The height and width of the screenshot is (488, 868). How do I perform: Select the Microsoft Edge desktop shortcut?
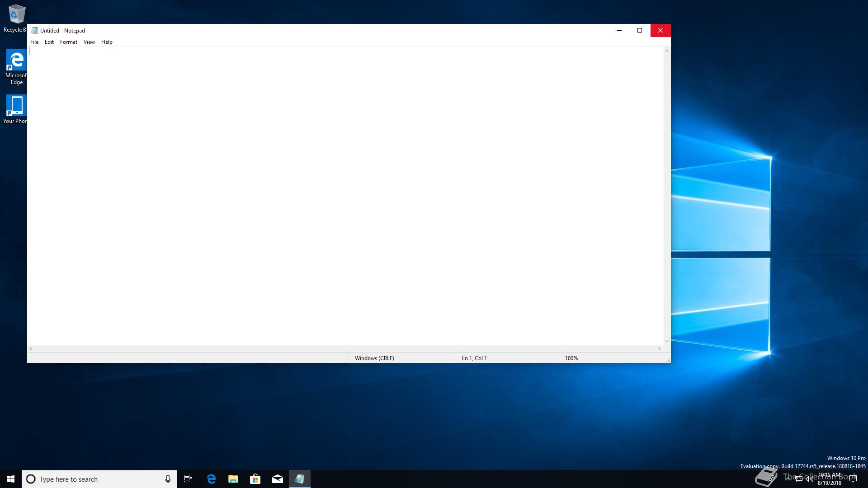tap(16, 67)
